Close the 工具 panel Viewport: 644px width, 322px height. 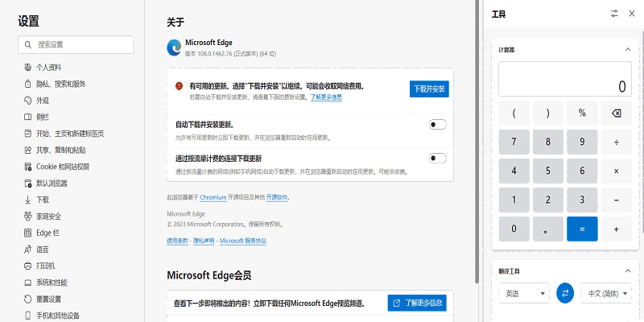click(x=632, y=14)
